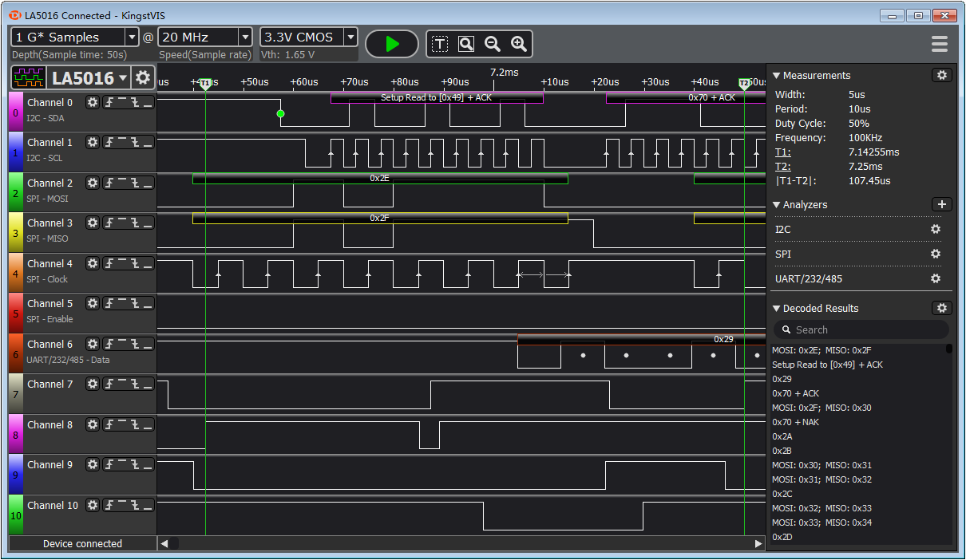This screenshot has height=560, width=966.
Task: Click horizontal scrollbar right arrow
Action: coord(758,543)
